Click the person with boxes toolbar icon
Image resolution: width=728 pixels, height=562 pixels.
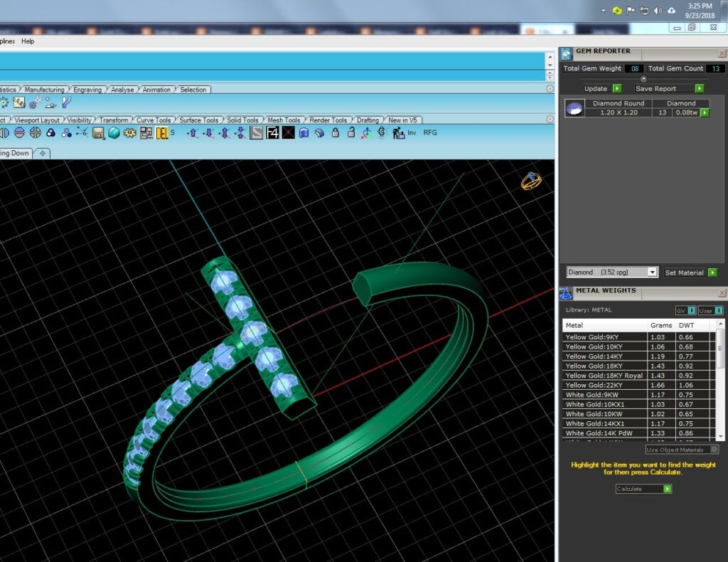click(398, 133)
